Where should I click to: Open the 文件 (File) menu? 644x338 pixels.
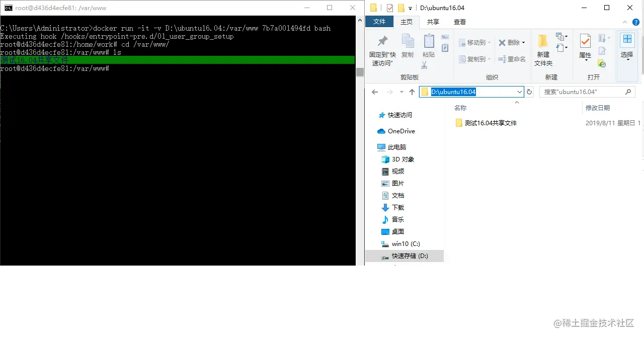[x=379, y=22]
